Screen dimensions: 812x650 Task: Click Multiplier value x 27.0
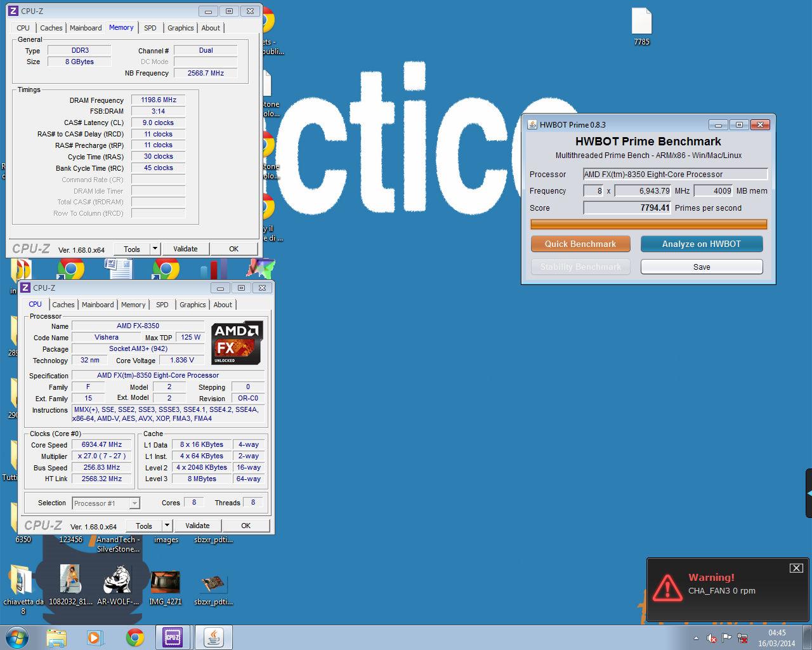click(101, 456)
